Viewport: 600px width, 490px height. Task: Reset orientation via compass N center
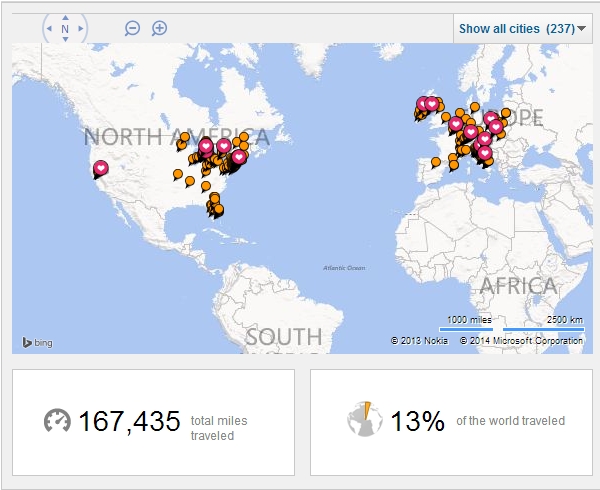(65, 29)
